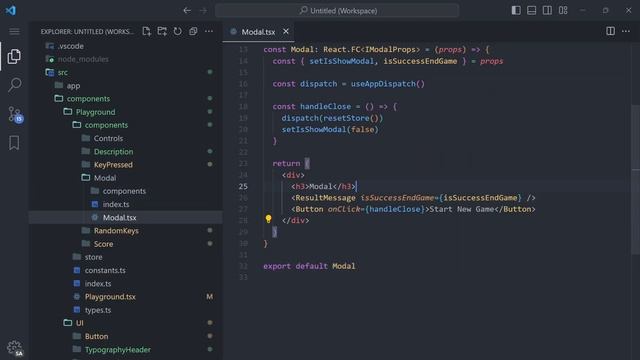Open the modified Playground.tsx file

[x=110, y=297]
